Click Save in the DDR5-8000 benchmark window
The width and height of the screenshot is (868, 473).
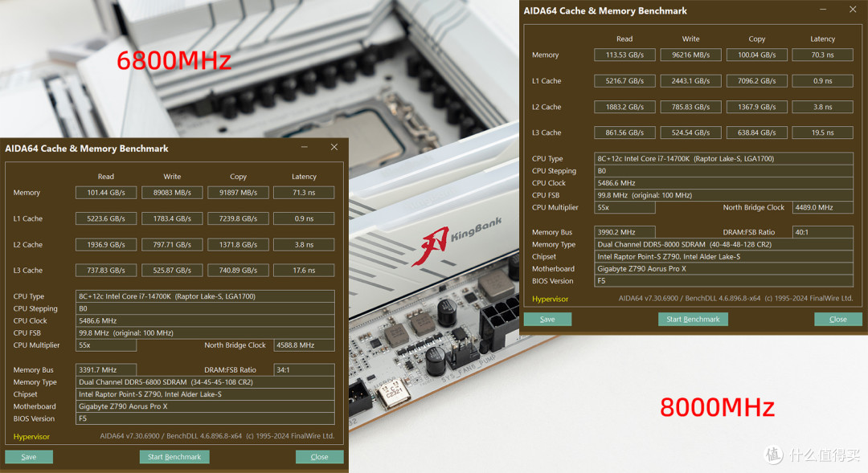point(547,319)
